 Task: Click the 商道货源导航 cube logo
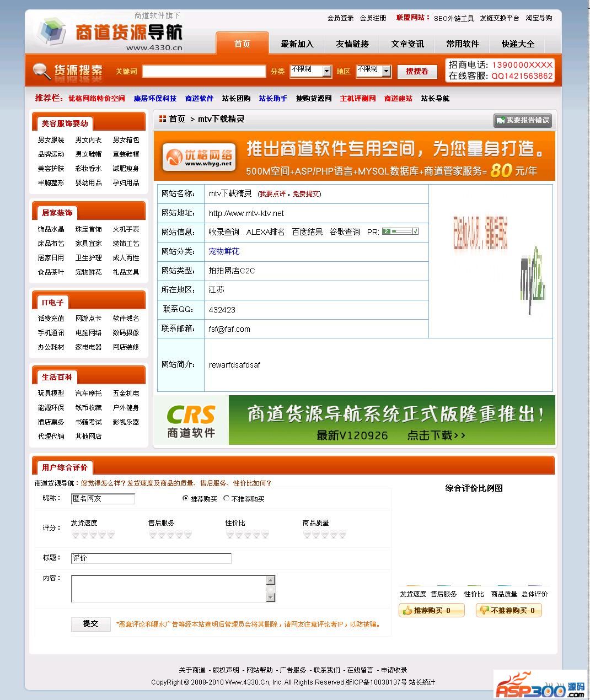pos(51,31)
